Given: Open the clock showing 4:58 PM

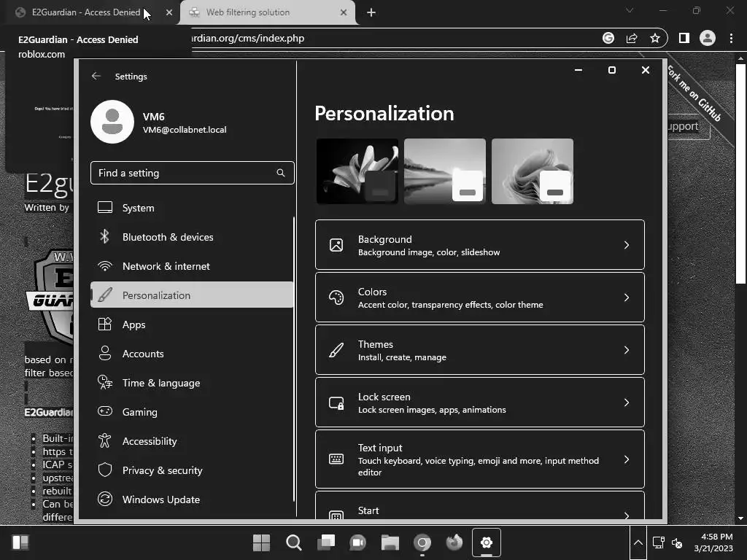Looking at the screenshot, I should coord(713,542).
